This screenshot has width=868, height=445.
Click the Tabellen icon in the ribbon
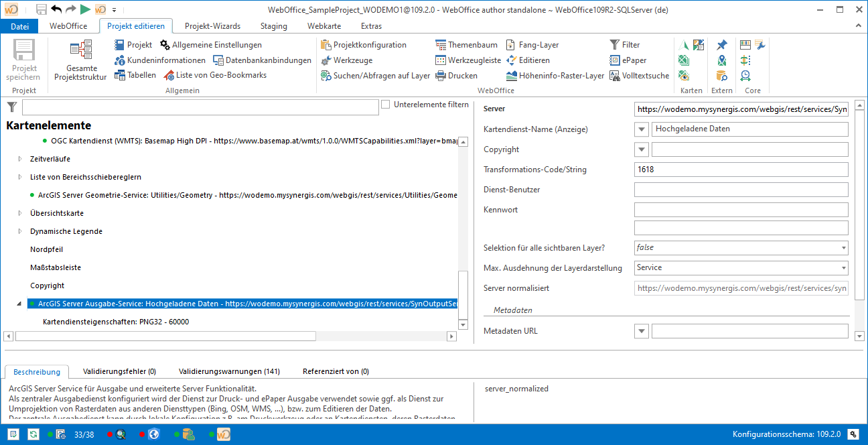[121, 75]
